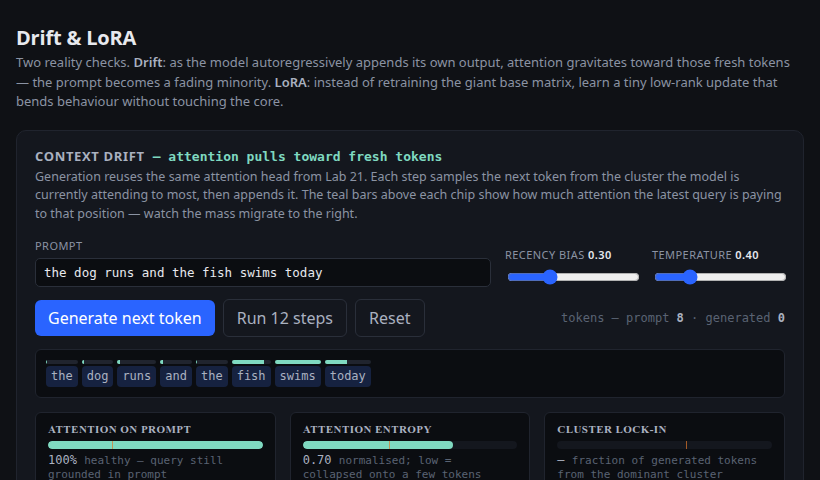Click the 'Drift & LoRA' heading
Image resolution: width=820 pixels, height=480 pixels.
pyautogui.click(x=76, y=38)
